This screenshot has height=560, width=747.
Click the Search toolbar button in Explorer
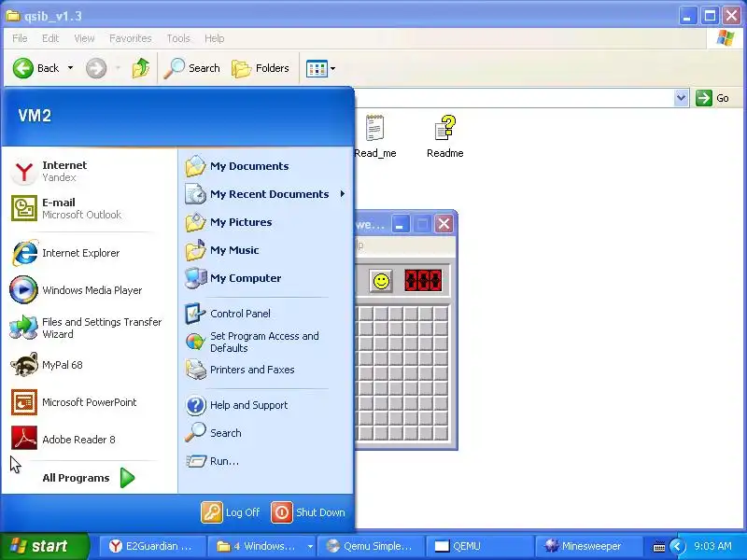click(192, 68)
